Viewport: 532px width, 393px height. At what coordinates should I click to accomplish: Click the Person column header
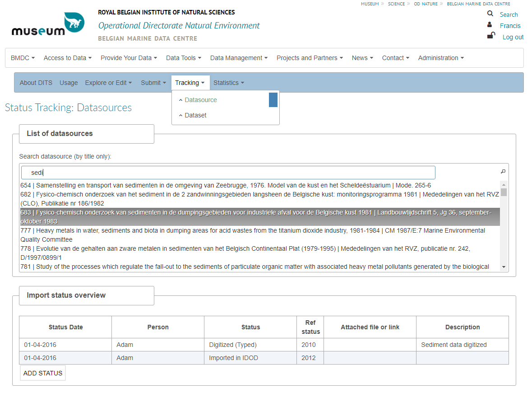click(158, 327)
